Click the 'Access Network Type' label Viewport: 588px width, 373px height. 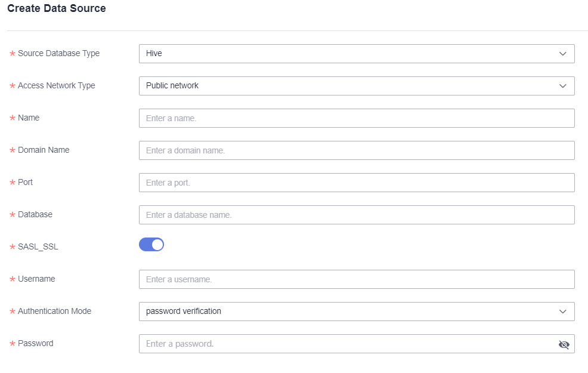56,85
